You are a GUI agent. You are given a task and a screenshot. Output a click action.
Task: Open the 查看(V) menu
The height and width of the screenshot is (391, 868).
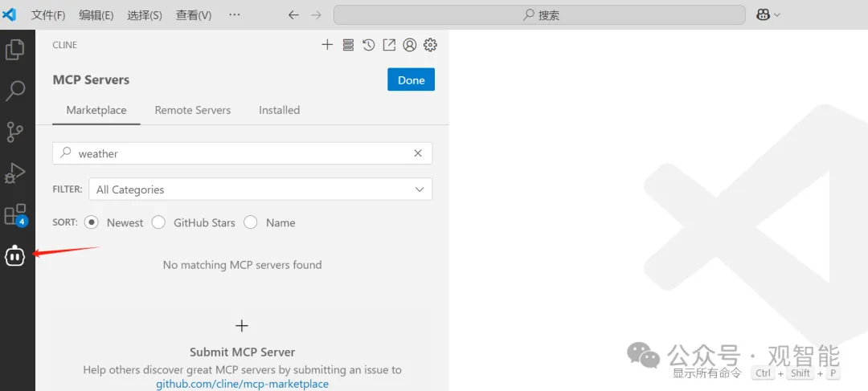click(194, 15)
